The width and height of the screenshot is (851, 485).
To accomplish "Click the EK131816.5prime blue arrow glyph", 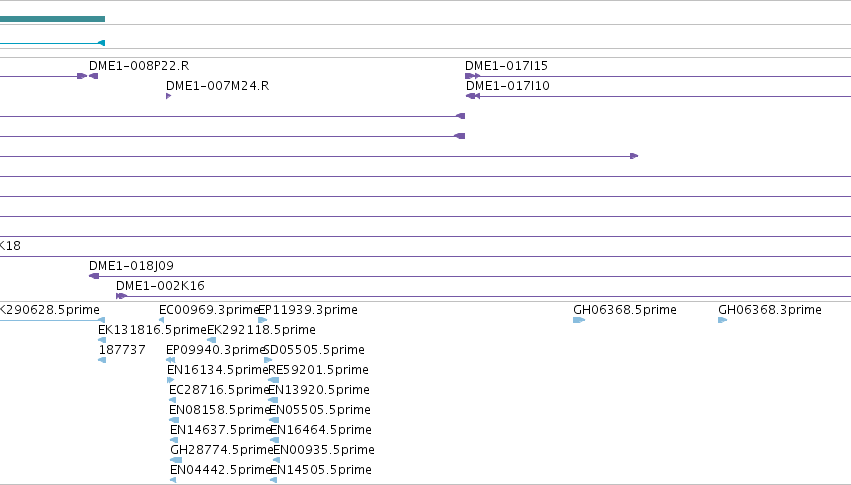I will click(102, 340).
